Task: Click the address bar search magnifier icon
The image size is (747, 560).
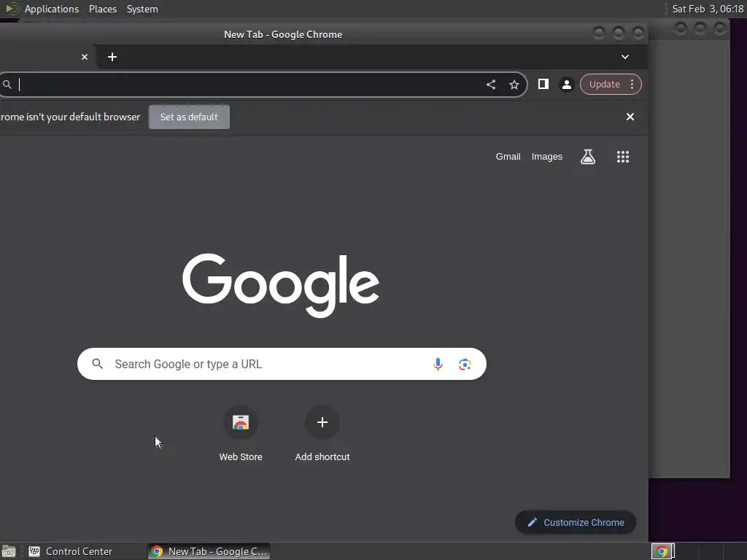Action: pos(7,85)
